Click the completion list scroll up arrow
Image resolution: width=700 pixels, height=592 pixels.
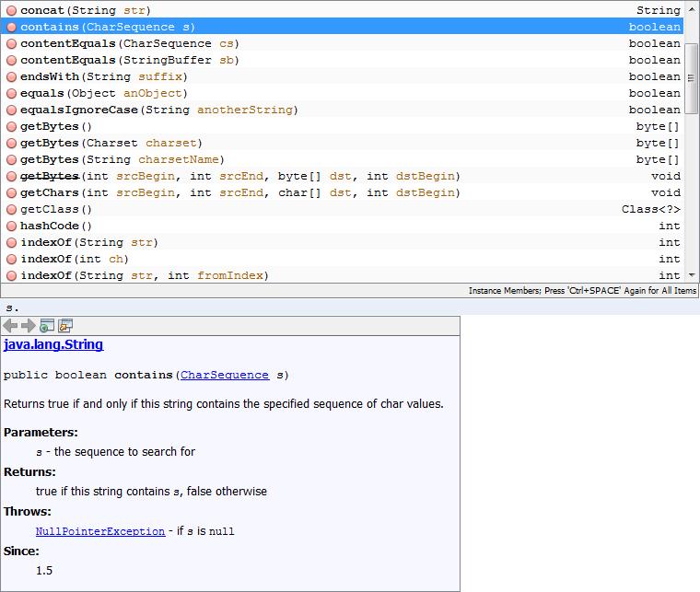(691, 9)
